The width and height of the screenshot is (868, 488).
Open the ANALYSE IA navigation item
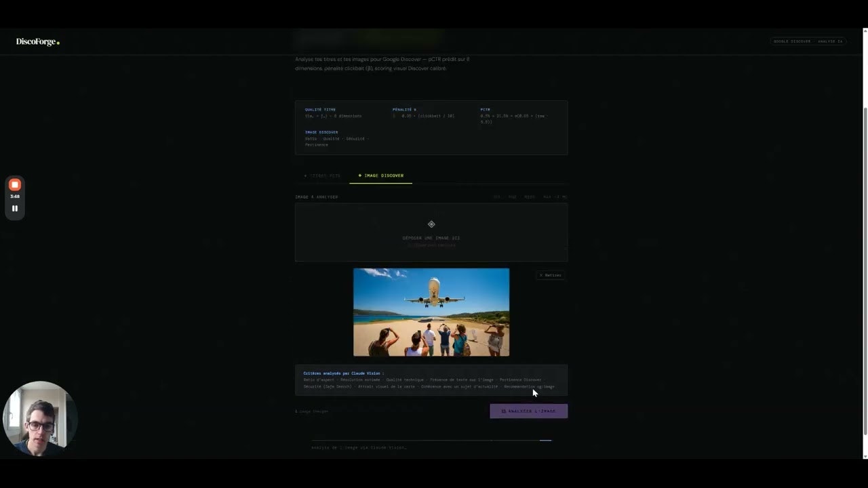coord(830,41)
